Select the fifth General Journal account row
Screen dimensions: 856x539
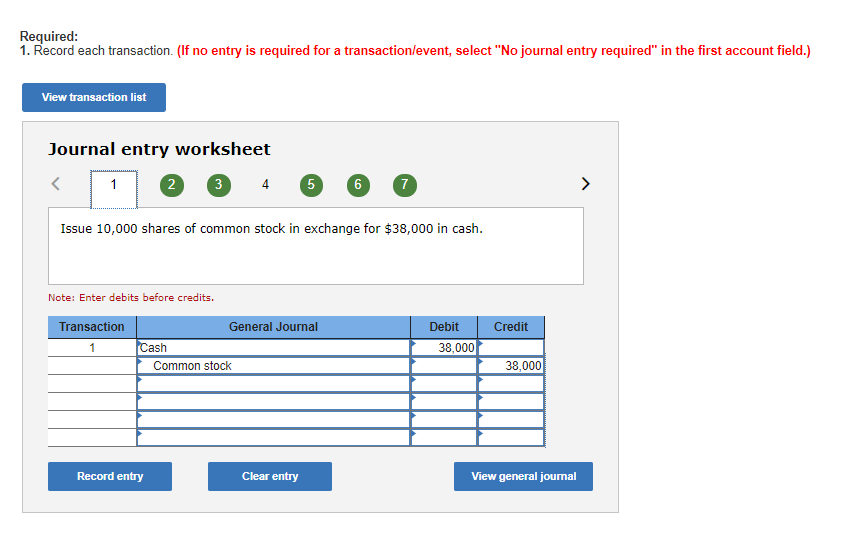(274, 420)
